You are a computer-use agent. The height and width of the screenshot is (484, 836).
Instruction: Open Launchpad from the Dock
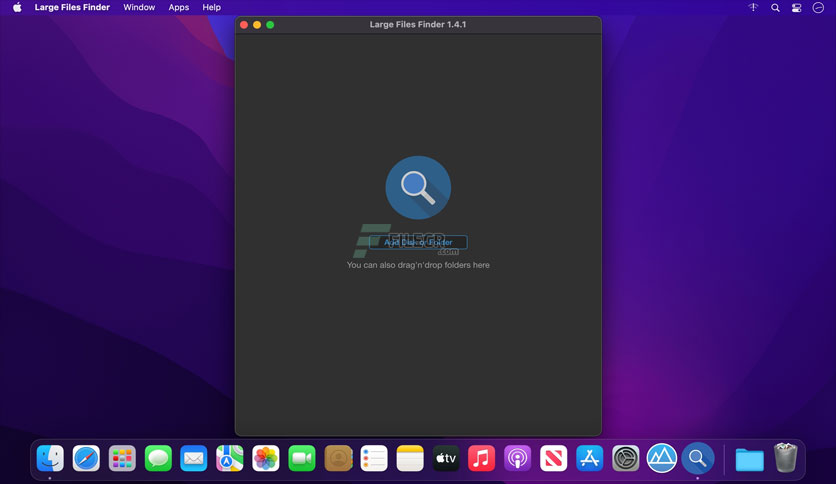tap(122, 458)
